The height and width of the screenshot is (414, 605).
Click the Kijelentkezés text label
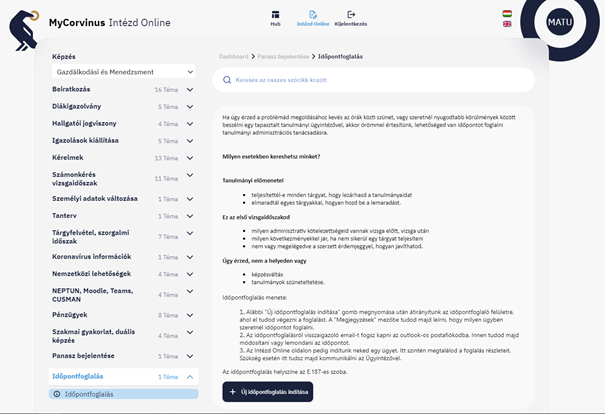click(x=351, y=24)
